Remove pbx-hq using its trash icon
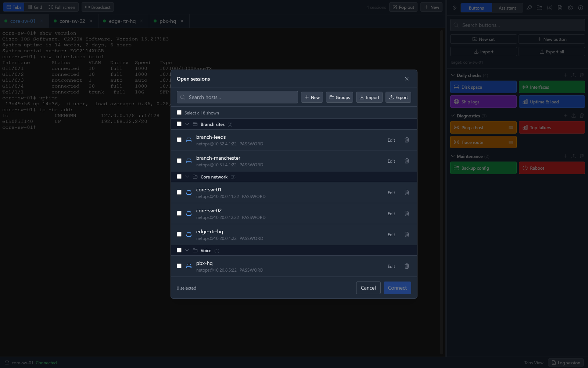This screenshot has height=368, width=588. point(407,266)
